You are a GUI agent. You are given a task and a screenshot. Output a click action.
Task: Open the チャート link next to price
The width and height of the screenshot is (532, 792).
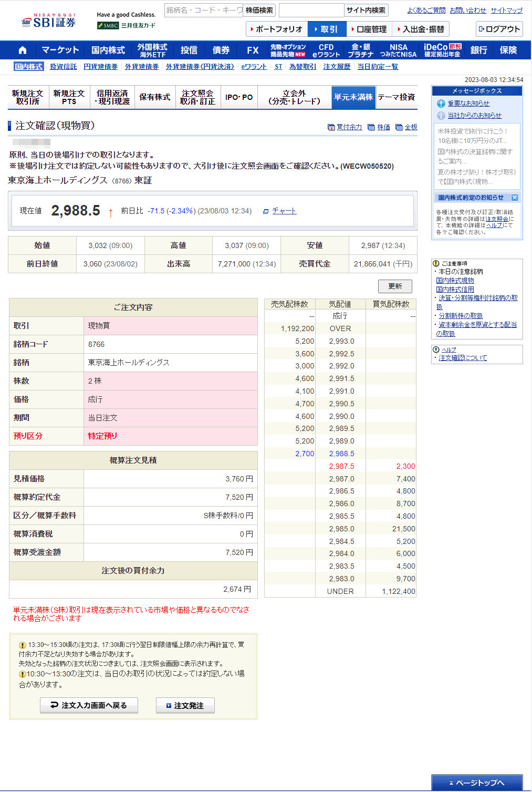pos(284,211)
